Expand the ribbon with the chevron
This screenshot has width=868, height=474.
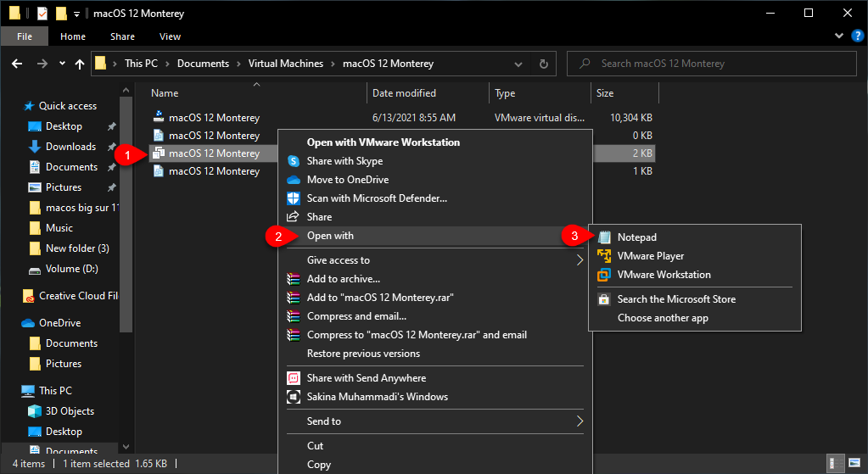839,36
